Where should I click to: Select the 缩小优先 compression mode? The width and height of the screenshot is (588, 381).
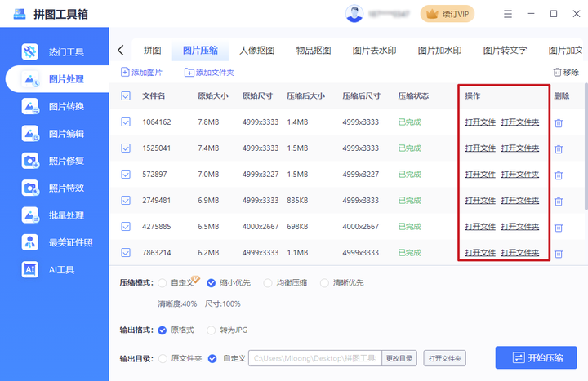pyautogui.click(x=212, y=283)
